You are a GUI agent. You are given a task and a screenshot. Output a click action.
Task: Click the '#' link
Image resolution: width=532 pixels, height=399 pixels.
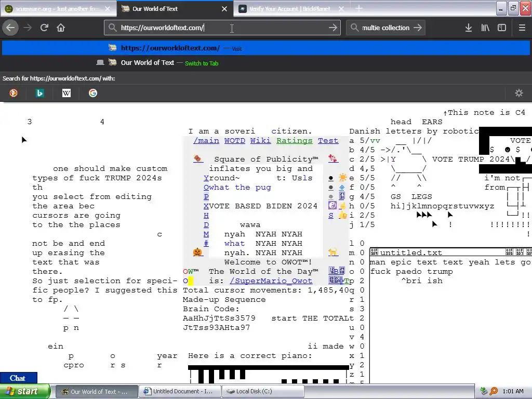pos(206,243)
